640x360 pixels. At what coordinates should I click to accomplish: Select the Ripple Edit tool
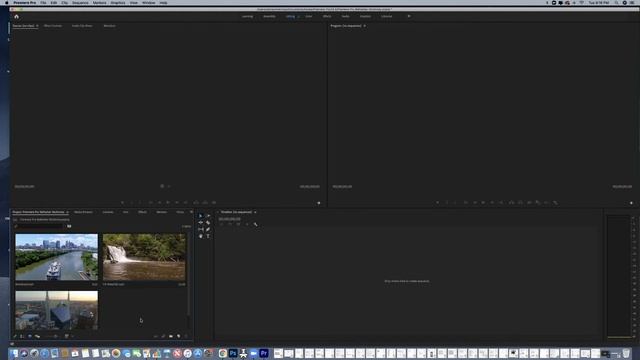[x=200, y=222]
